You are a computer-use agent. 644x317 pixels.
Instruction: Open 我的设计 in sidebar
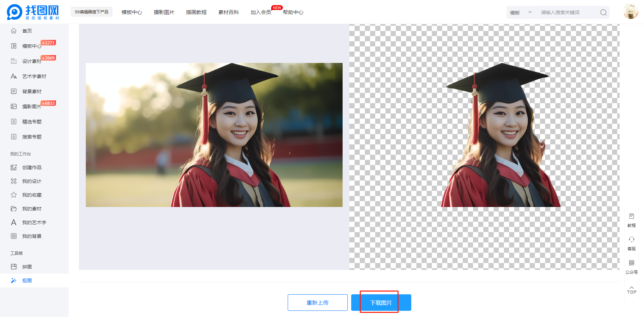pyautogui.click(x=32, y=181)
